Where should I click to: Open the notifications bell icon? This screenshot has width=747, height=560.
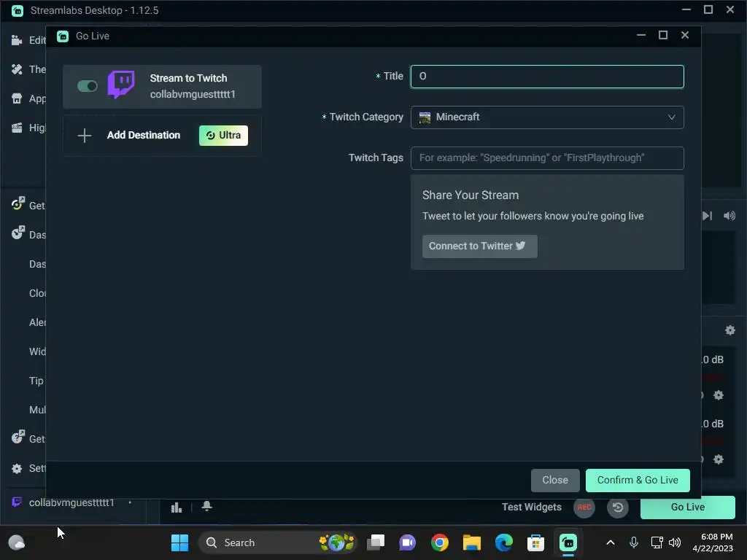pos(206,506)
